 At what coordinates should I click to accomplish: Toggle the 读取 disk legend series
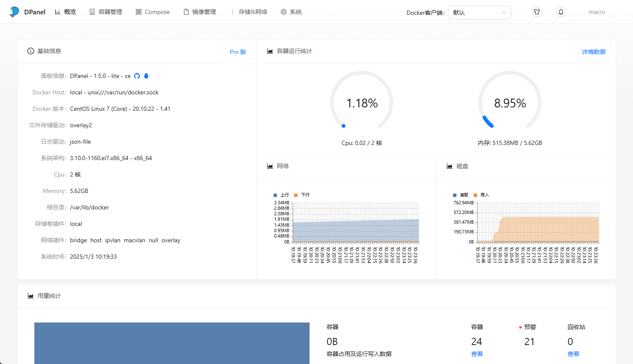tap(461, 195)
